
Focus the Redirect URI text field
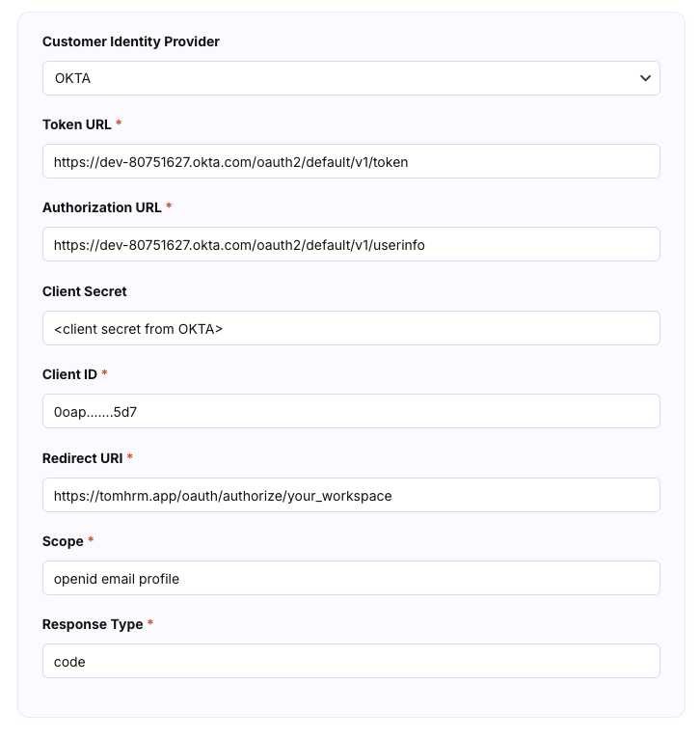tap(351, 496)
